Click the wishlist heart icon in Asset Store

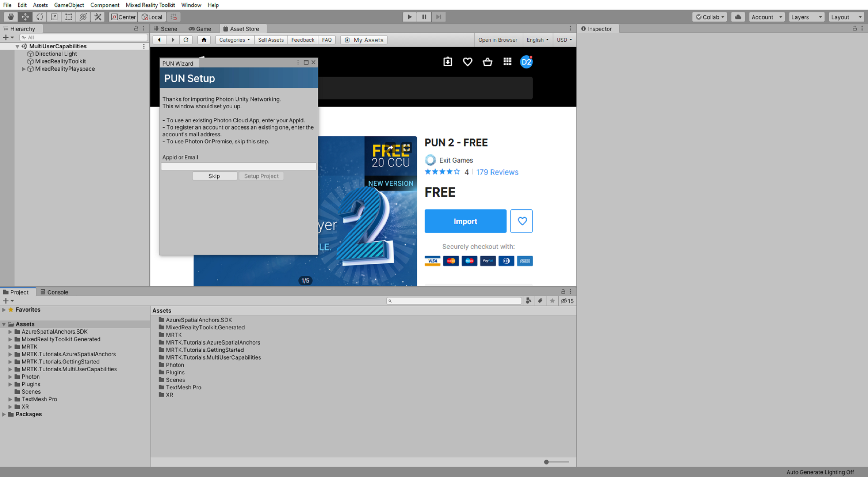coord(522,221)
